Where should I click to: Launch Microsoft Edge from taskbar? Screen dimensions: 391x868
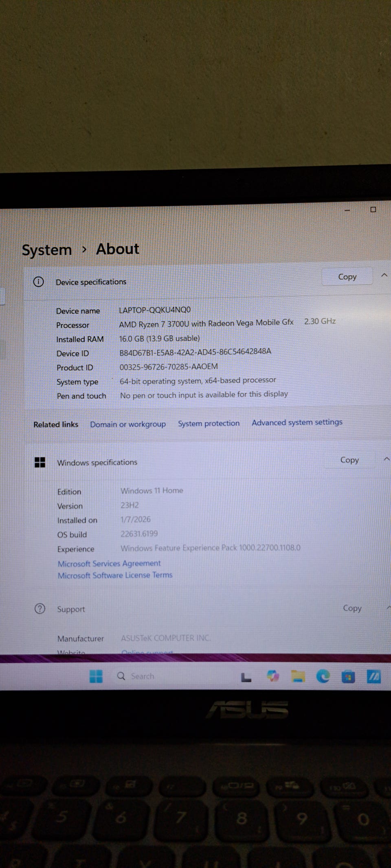pyautogui.click(x=323, y=676)
